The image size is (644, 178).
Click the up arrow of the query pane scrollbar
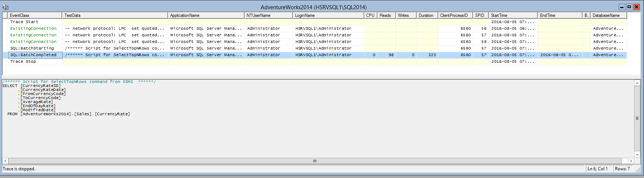pyautogui.click(x=637, y=83)
